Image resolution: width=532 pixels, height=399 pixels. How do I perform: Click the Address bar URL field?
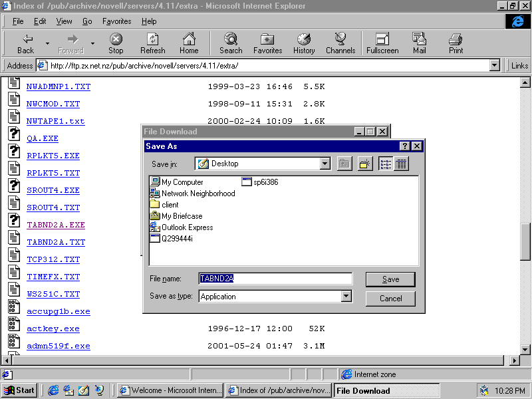(x=263, y=65)
